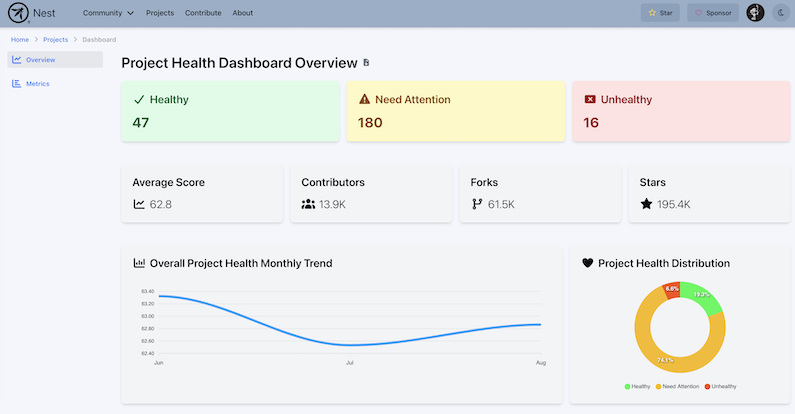This screenshot has height=414, width=795.
Task: Click the Forks branch icon
Action: (476, 204)
